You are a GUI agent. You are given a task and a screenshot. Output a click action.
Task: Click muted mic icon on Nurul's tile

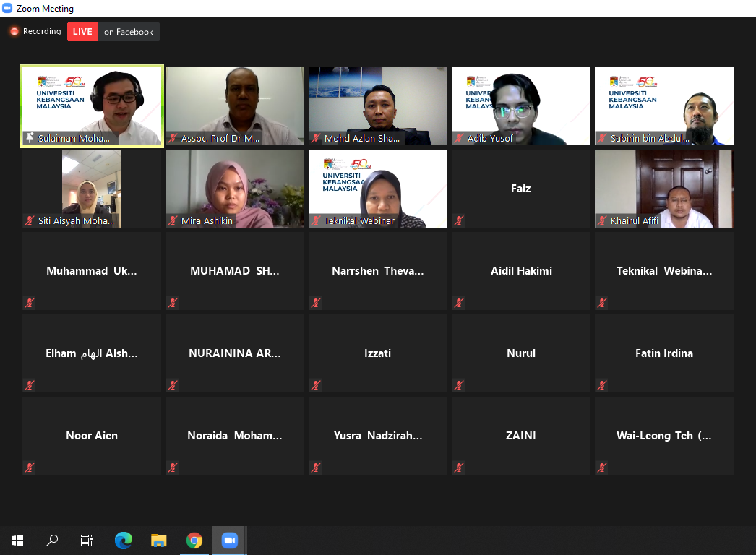[x=460, y=385]
